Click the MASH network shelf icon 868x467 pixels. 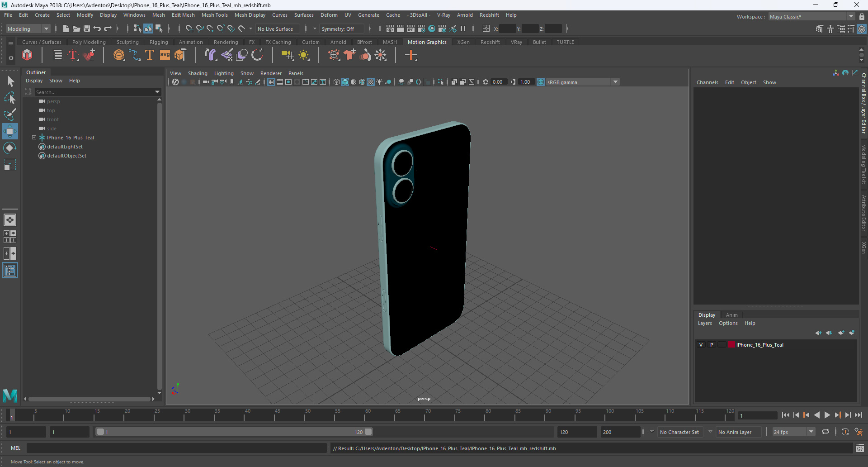point(27,55)
